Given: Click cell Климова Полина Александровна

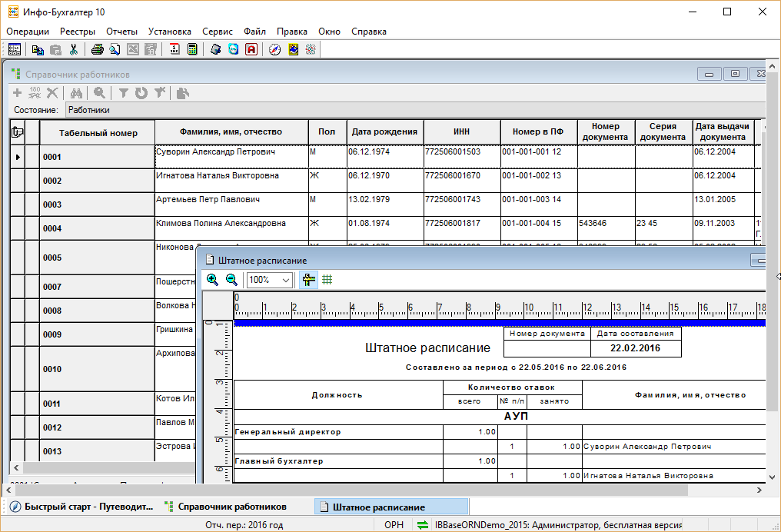Looking at the screenshot, I should point(231,228).
